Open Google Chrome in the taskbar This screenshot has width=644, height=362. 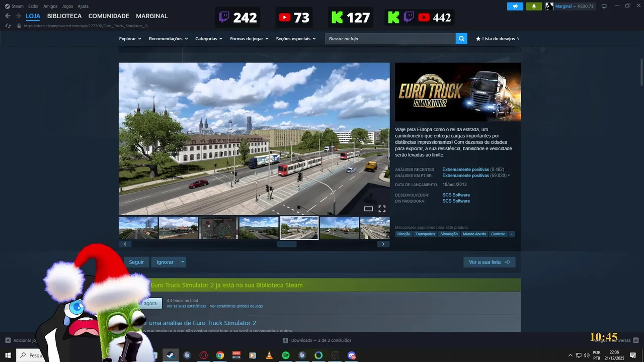click(x=220, y=355)
